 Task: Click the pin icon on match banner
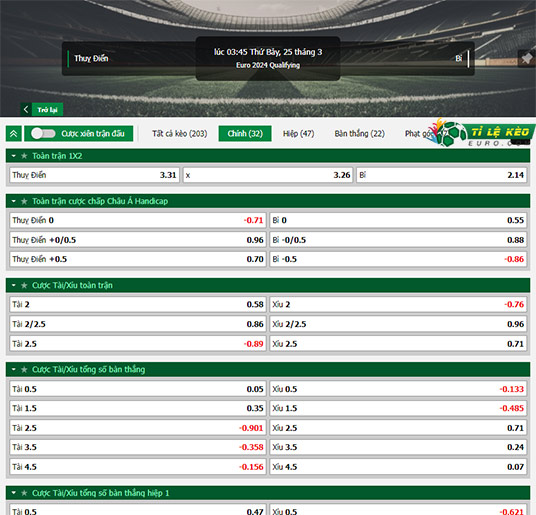pos(526,58)
